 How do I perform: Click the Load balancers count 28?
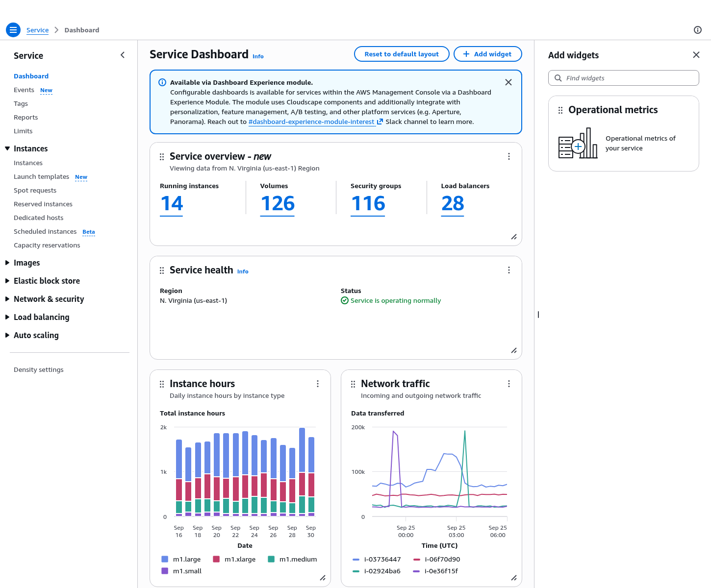point(453,204)
